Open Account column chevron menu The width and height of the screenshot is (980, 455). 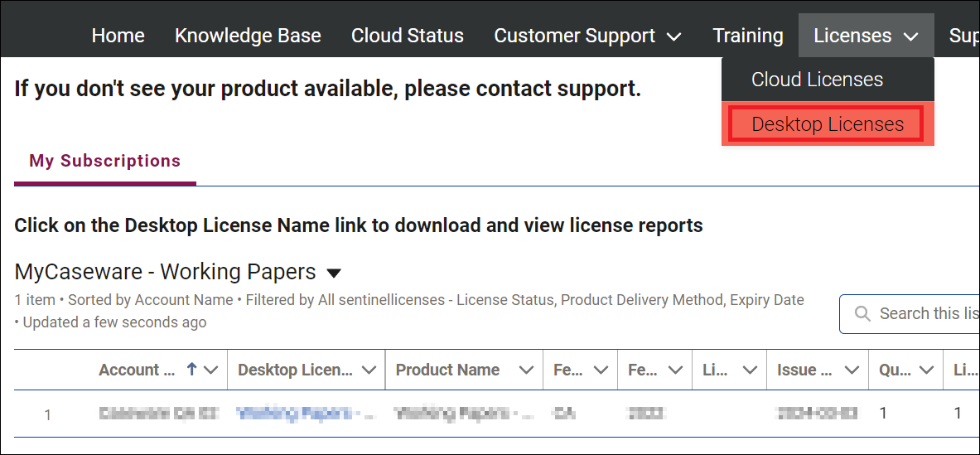click(x=210, y=370)
